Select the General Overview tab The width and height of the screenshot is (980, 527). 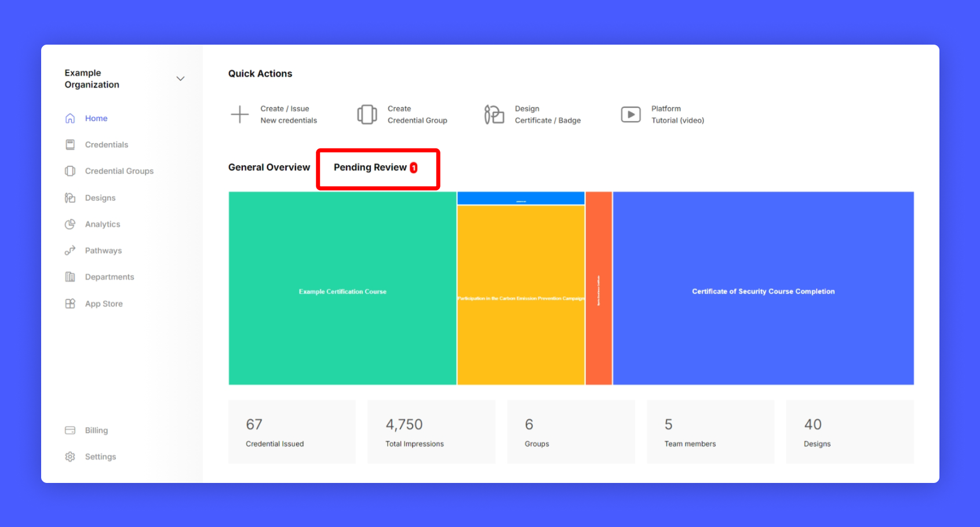(x=269, y=168)
